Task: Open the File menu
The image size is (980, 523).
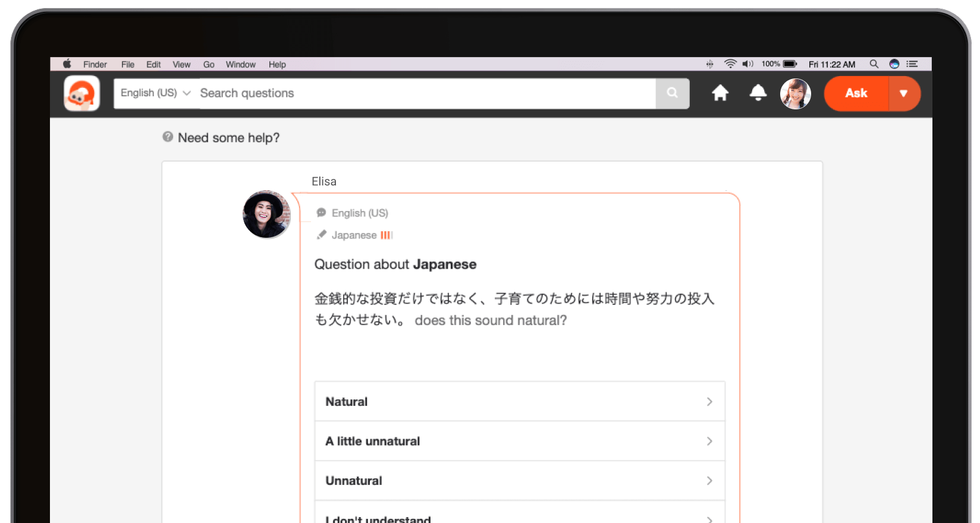Action: point(128,65)
